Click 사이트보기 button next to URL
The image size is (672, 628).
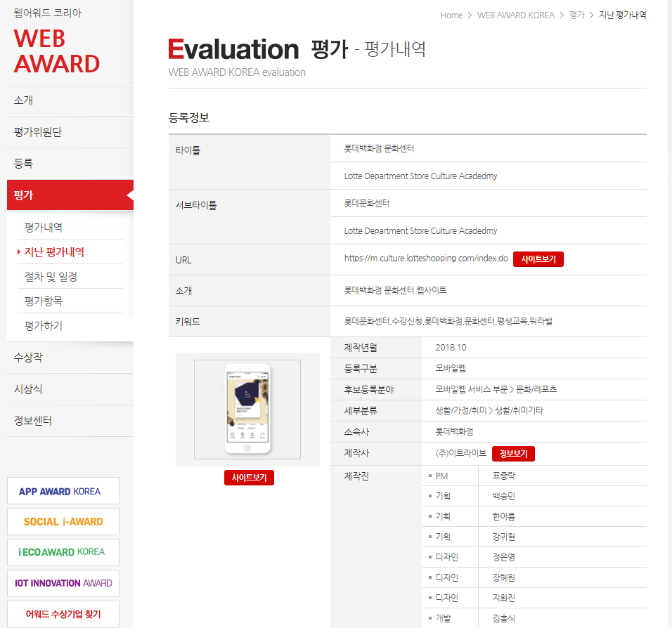538,259
